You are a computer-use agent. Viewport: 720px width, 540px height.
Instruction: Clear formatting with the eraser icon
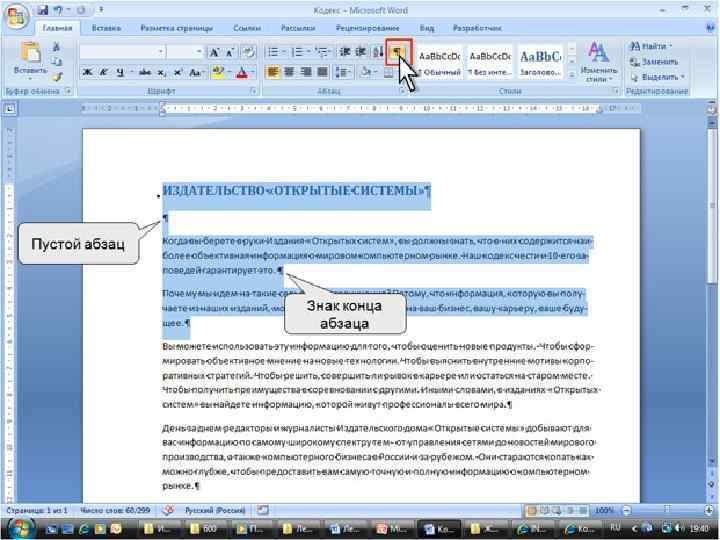248,52
